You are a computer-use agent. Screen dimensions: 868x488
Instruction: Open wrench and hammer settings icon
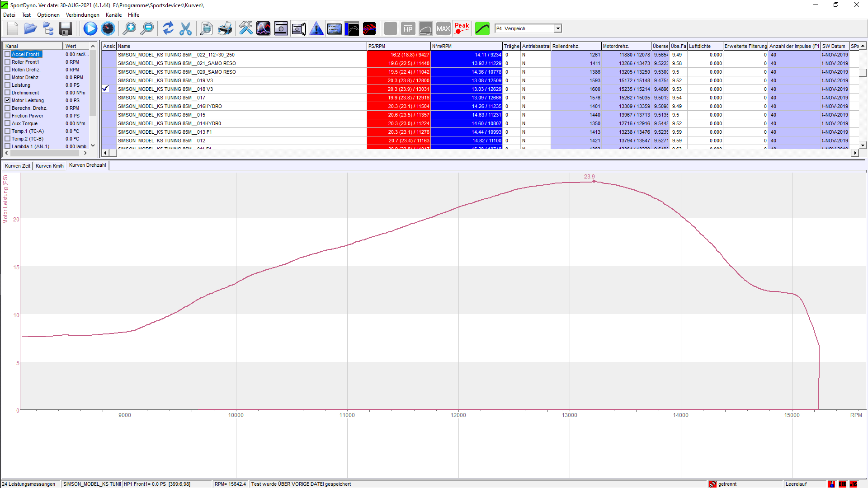[x=246, y=29]
